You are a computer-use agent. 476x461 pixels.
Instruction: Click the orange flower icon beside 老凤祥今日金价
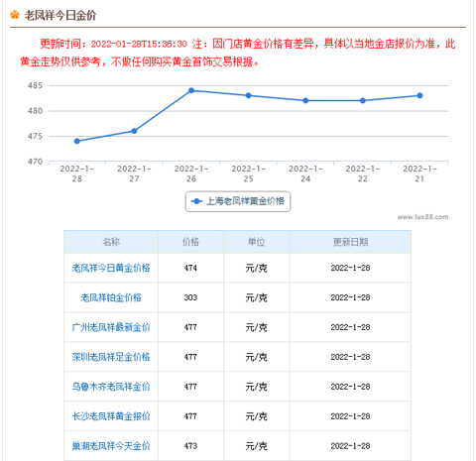[x=15, y=15]
